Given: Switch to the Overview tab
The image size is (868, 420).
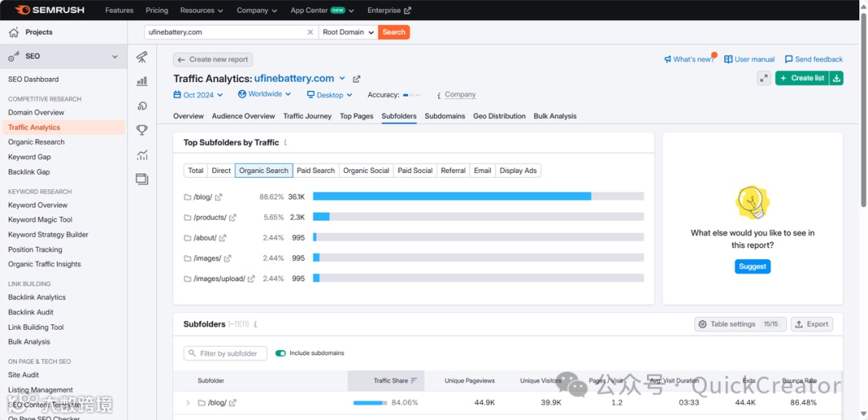Looking at the screenshot, I should point(188,116).
